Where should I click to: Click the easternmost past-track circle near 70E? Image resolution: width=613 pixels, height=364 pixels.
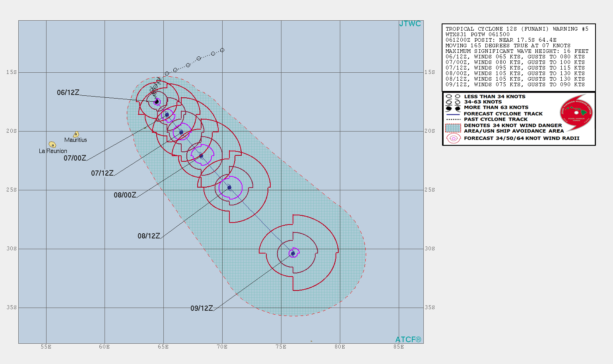[x=222, y=50]
